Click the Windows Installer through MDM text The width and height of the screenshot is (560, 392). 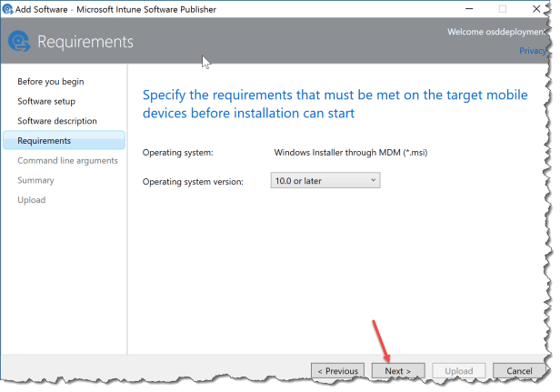pyautogui.click(x=351, y=152)
